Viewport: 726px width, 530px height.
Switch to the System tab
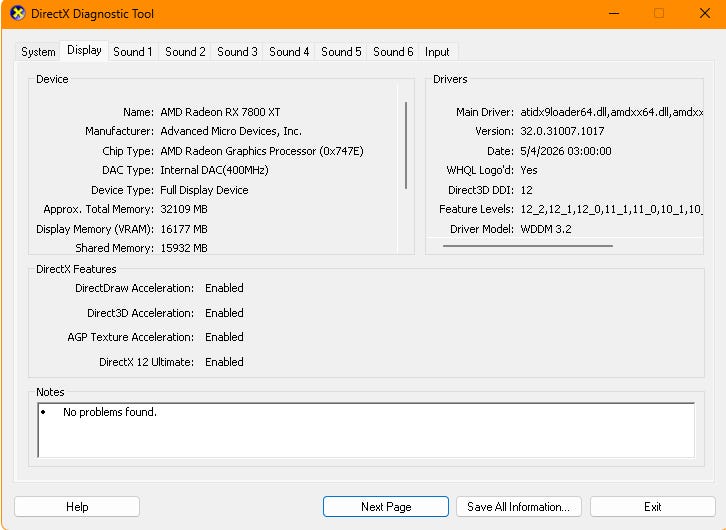click(x=38, y=52)
